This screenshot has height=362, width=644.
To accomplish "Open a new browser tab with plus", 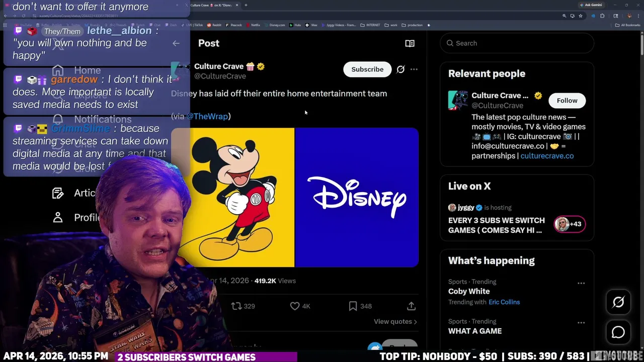I will 246,5.
